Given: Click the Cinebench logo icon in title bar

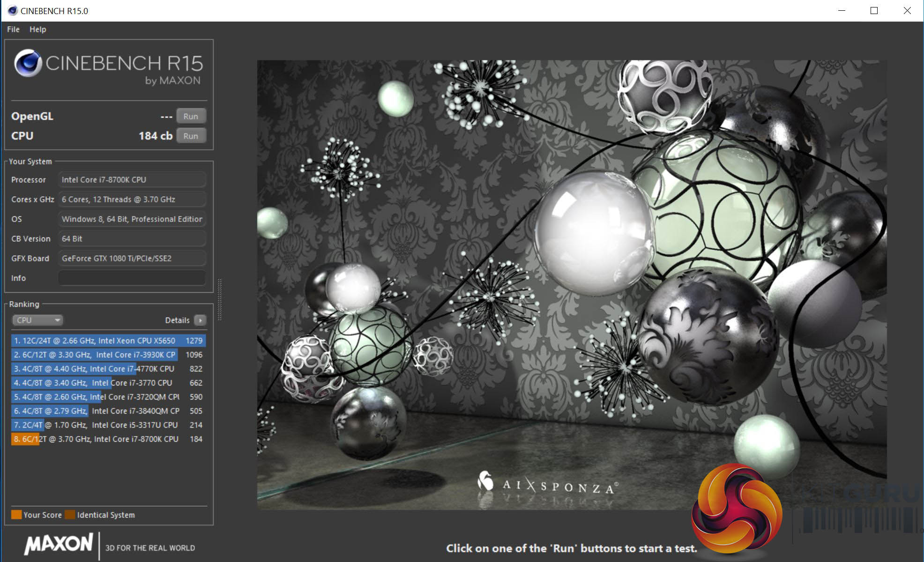Looking at the screenshot, I should coord(13,10).
